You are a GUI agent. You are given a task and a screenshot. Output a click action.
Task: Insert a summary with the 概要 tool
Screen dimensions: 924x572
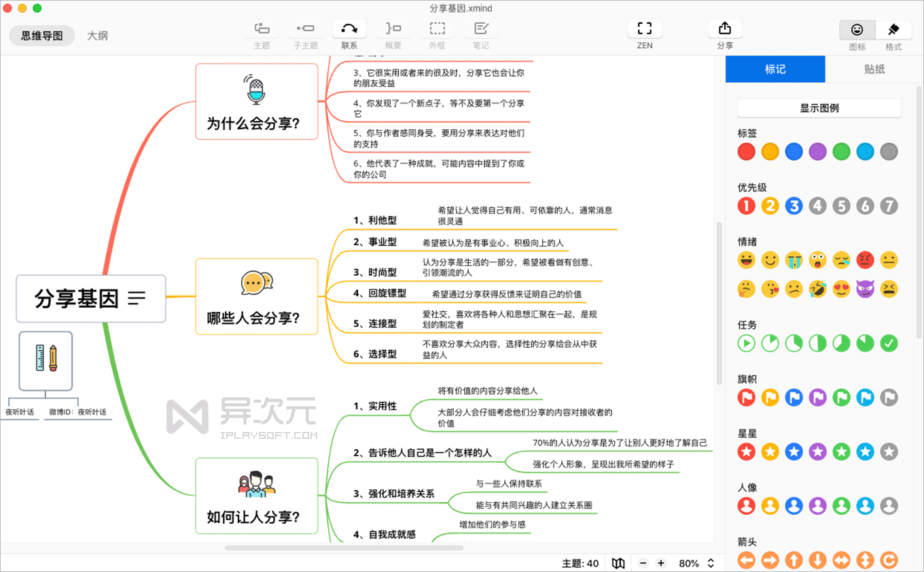click(393, 33)
